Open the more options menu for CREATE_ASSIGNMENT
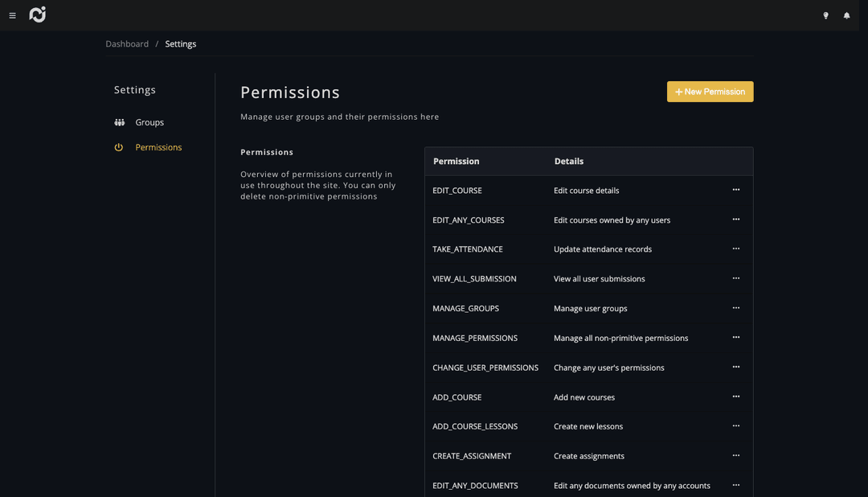This screenshot has width=868, height=497. pyautogui.click(x=735, y=455)
